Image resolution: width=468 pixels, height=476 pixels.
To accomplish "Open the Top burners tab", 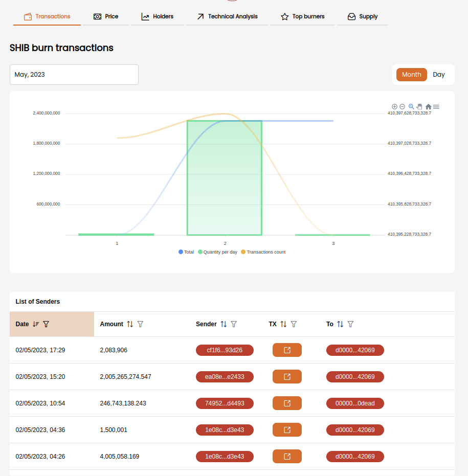I will [302, 16].
